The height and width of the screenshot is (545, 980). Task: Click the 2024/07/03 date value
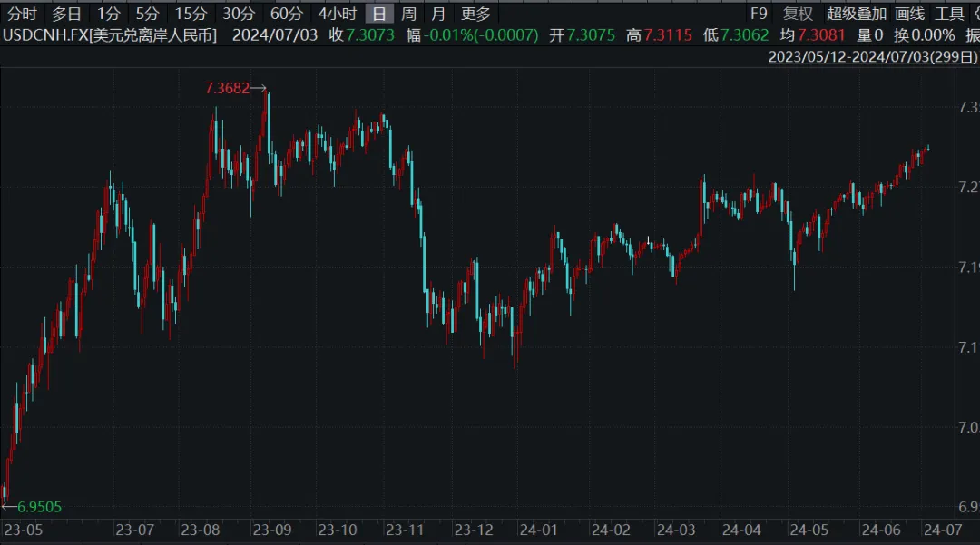click(x=275, y=35)
